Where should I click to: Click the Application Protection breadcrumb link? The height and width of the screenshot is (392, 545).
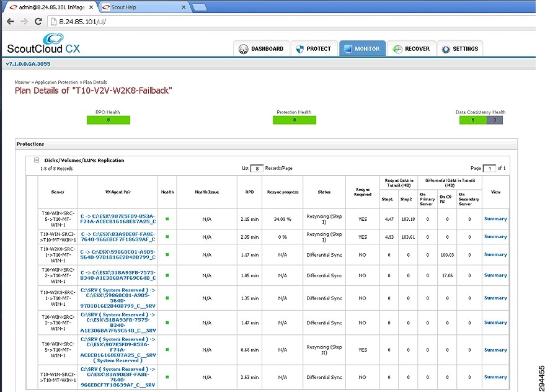coord(56,82)
